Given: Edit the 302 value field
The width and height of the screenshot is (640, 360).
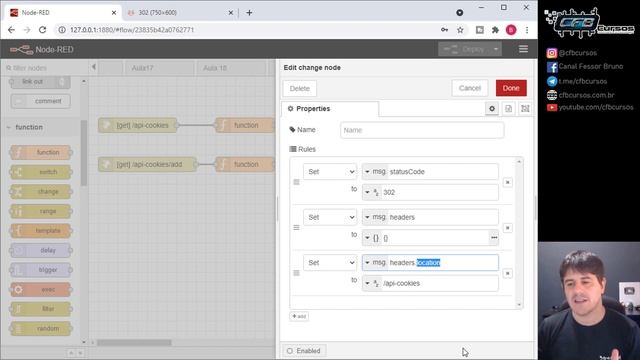Looking at the screenshot, I should pos(440,192).
